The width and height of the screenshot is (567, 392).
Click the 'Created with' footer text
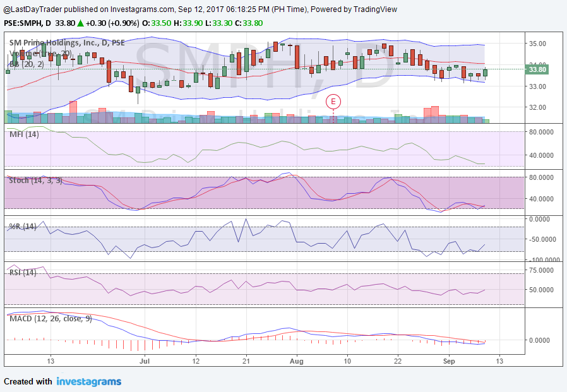pos(28,381)
